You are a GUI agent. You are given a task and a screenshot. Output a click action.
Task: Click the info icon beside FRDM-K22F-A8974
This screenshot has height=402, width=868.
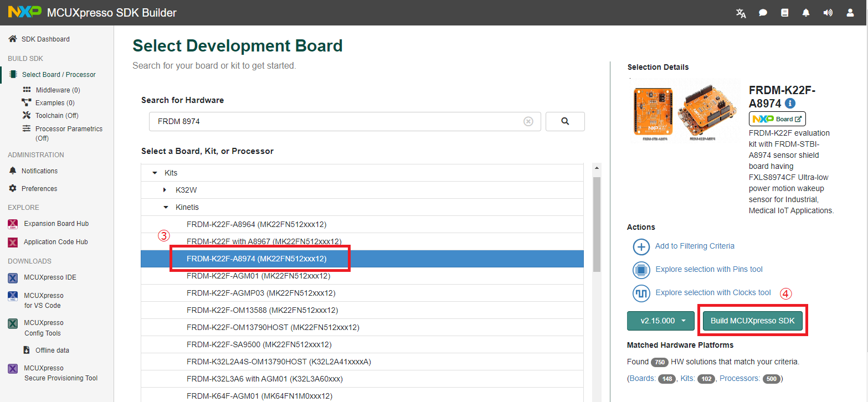point(790,104)
